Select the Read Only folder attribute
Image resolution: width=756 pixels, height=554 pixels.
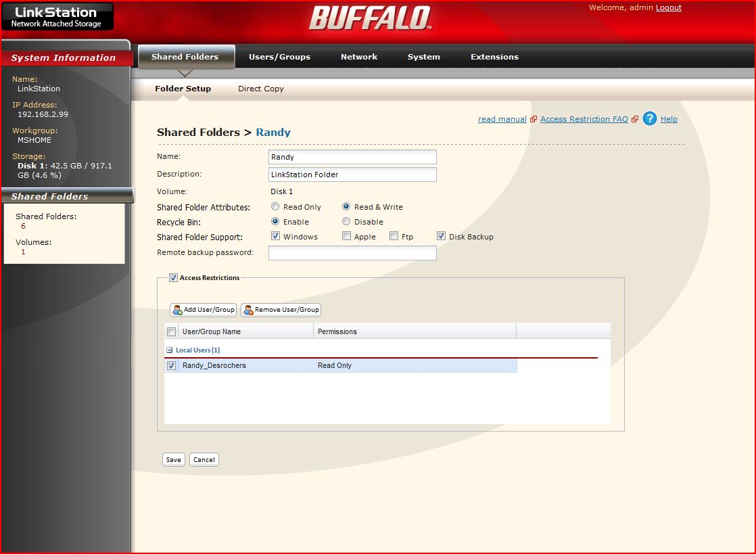click(x=275, y=206)
